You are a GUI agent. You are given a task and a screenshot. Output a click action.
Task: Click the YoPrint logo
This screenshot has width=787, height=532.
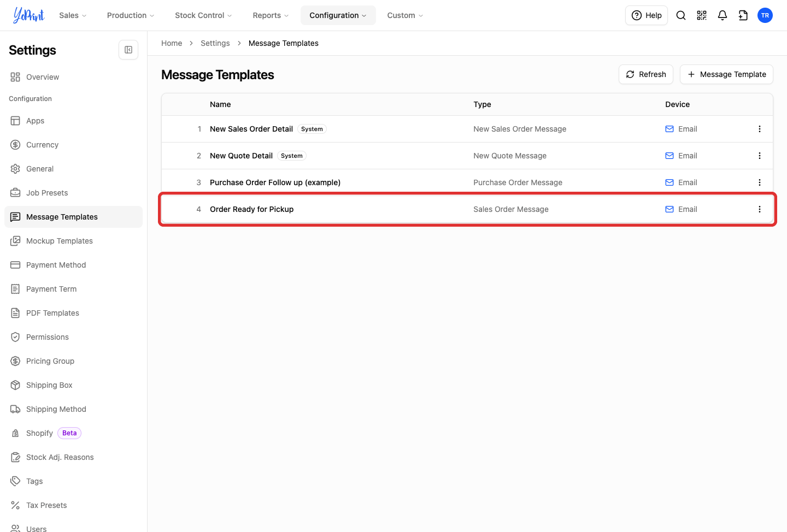point(29,15)
